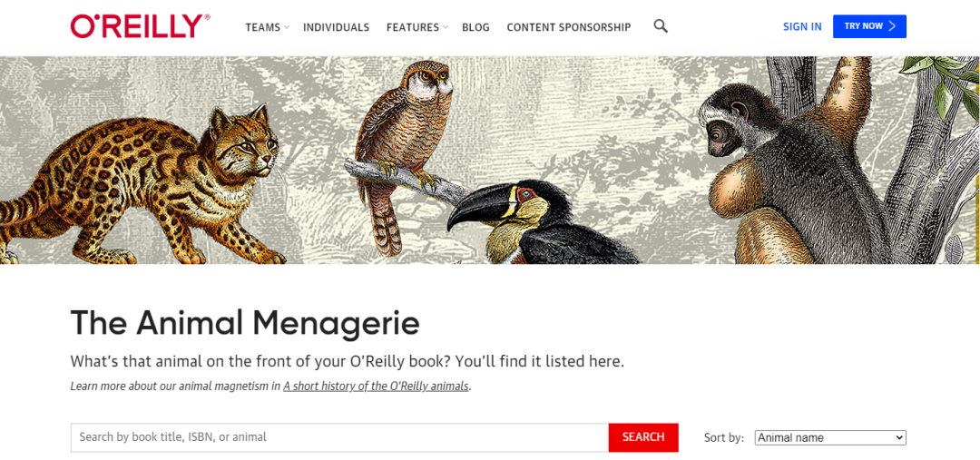Expand the Features menu chevron
This screenshot has height=460, width=980.
(446, 27)
